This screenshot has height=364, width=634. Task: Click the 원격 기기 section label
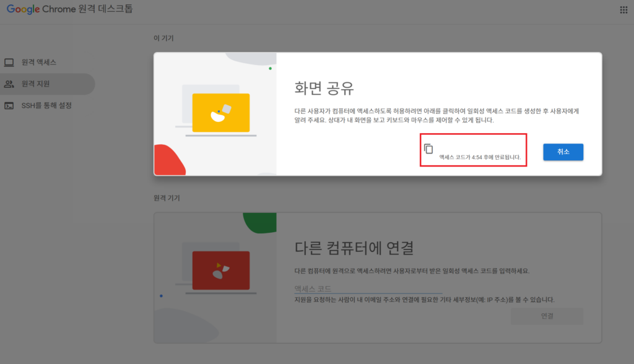tap(167, 198)
